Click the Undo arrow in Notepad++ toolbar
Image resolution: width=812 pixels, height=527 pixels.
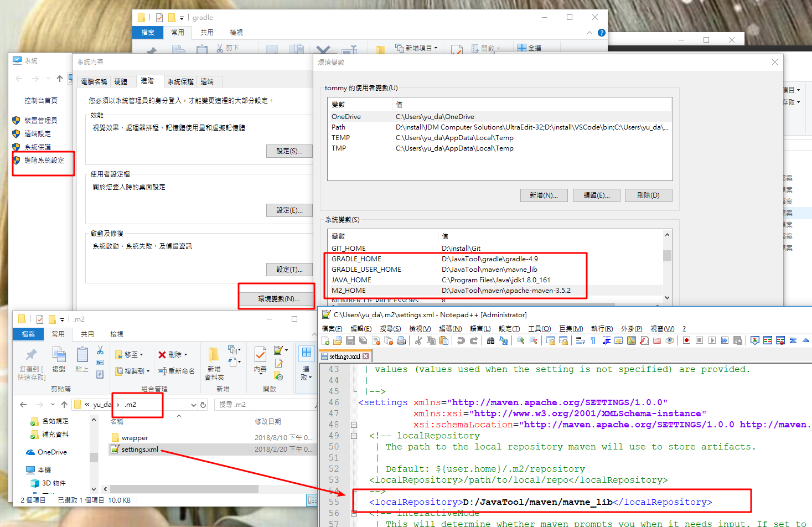[x=461, y=340]
